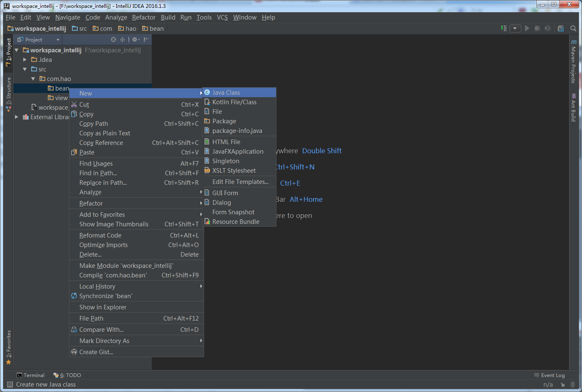
Task: Open the Analyze submenu
Action: [x=136, y=192]
